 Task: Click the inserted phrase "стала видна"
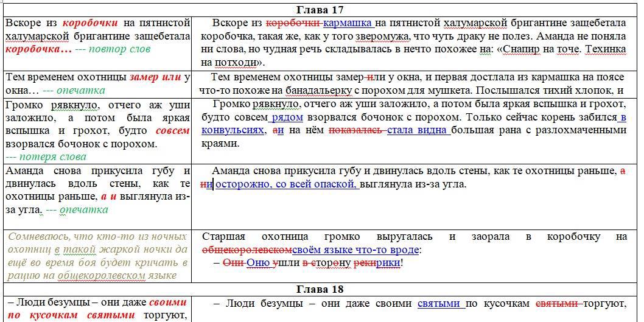(418, 131)
